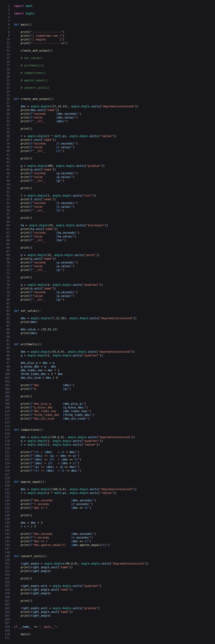
Task: Click the final 'main()' call line
Action: tap(26, 634)
